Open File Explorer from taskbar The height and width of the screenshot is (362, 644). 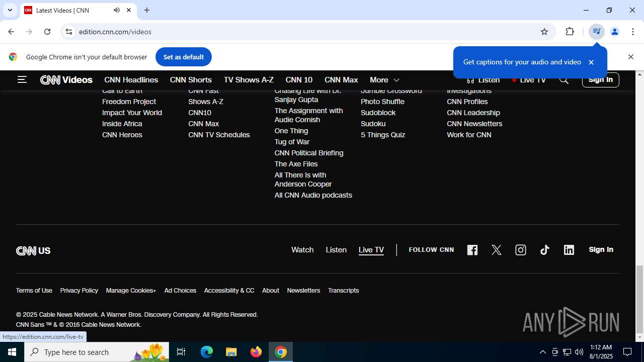(x=231, y=352)
